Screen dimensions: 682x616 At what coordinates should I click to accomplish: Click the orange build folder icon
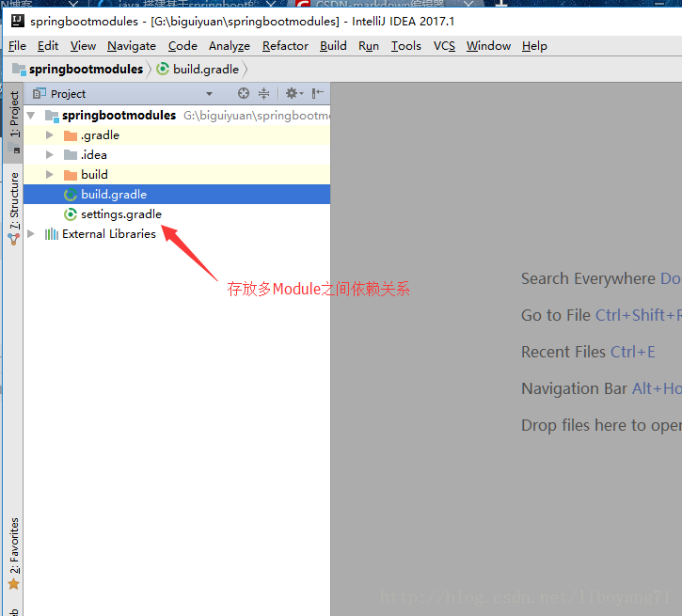(x=70, y=175)
